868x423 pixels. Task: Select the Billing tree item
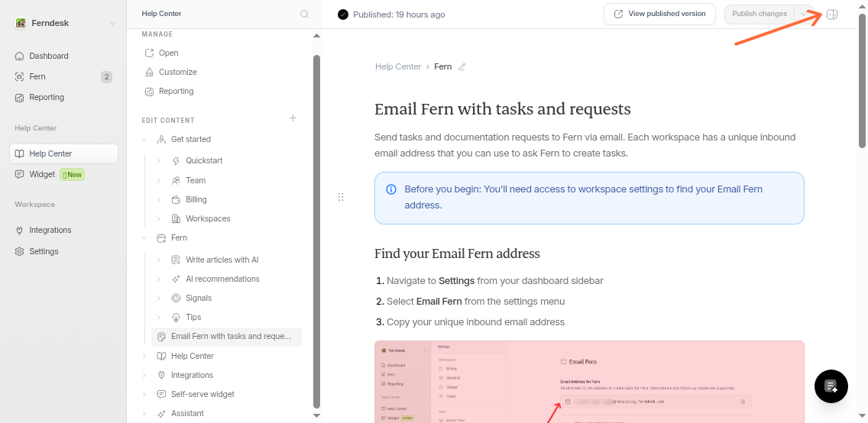pyautogui.click(x=196, y=199)
